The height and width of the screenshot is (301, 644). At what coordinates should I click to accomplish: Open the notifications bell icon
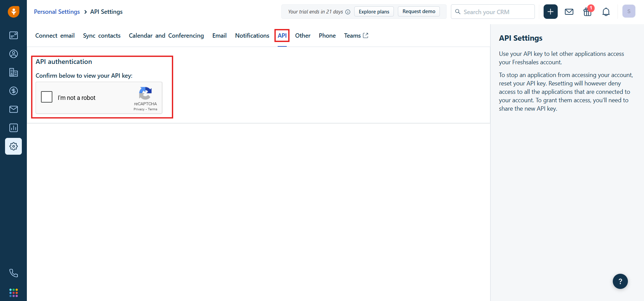[x=606, y=12]
